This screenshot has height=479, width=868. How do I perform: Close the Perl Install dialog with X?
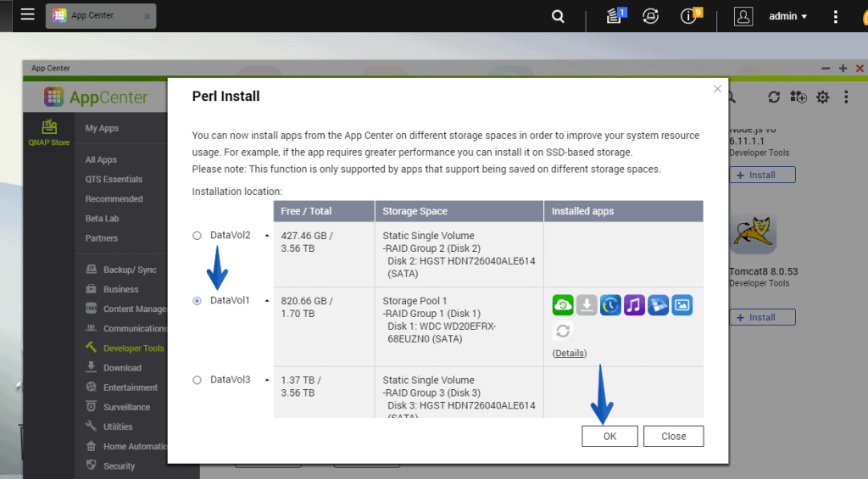pos(717,88)
